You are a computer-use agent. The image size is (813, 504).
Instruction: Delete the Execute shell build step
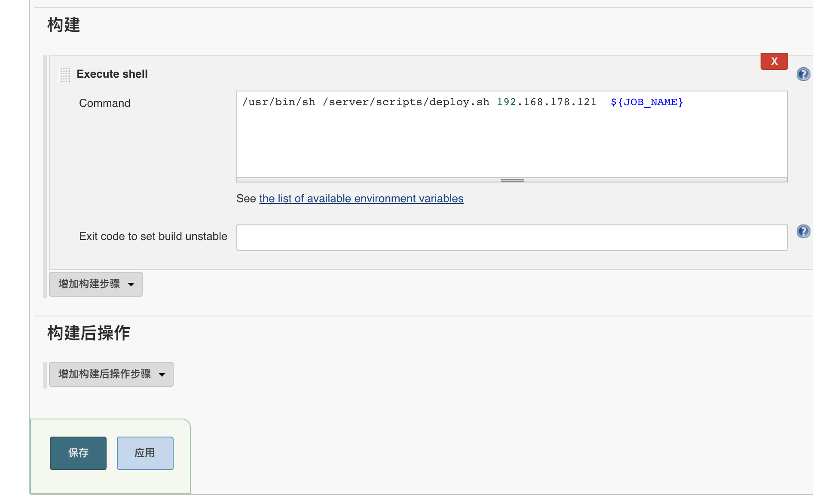774,61
